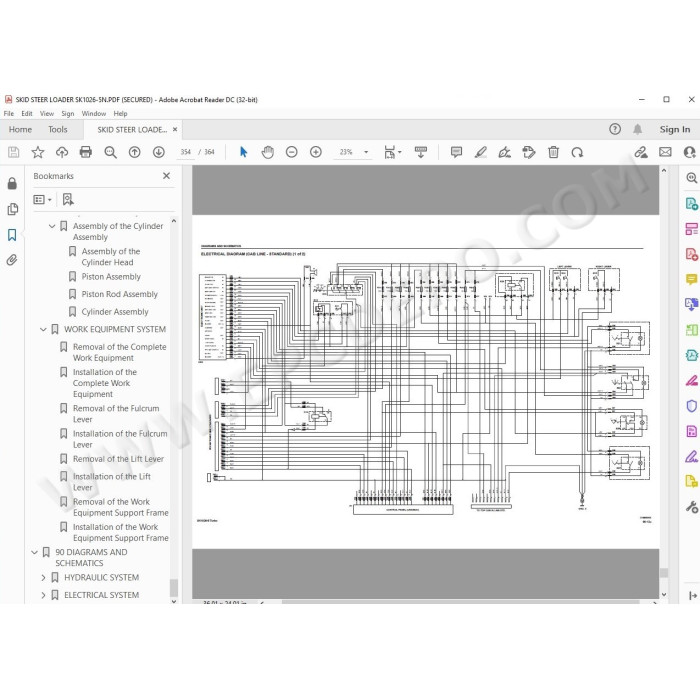Viewport: 700px width, 700px height.
Task: Jump to Piston Rod Assembly bookmark
Action: (x=119, y=294)
